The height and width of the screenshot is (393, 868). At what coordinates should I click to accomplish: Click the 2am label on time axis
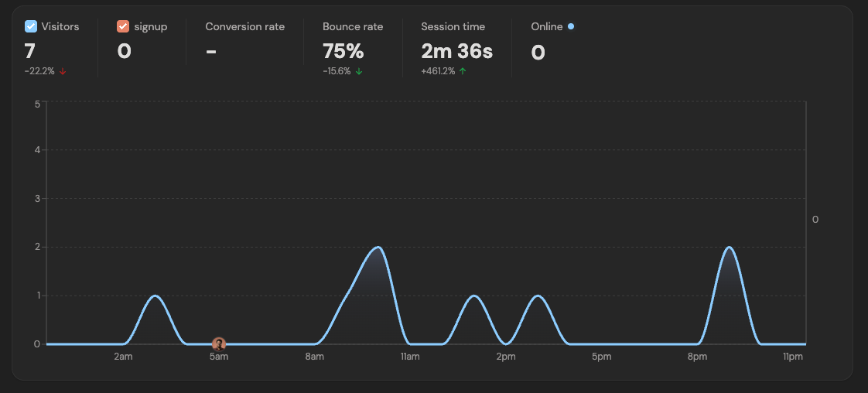(123, 357)
